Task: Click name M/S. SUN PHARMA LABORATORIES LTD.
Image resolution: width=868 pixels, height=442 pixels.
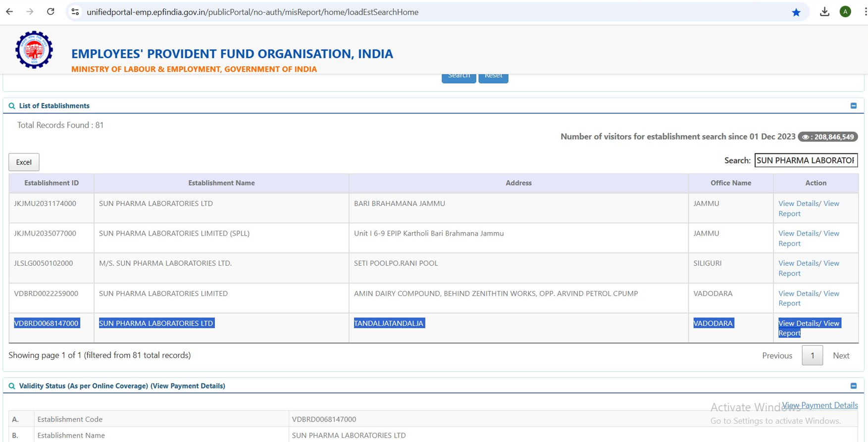Action: 165,263
